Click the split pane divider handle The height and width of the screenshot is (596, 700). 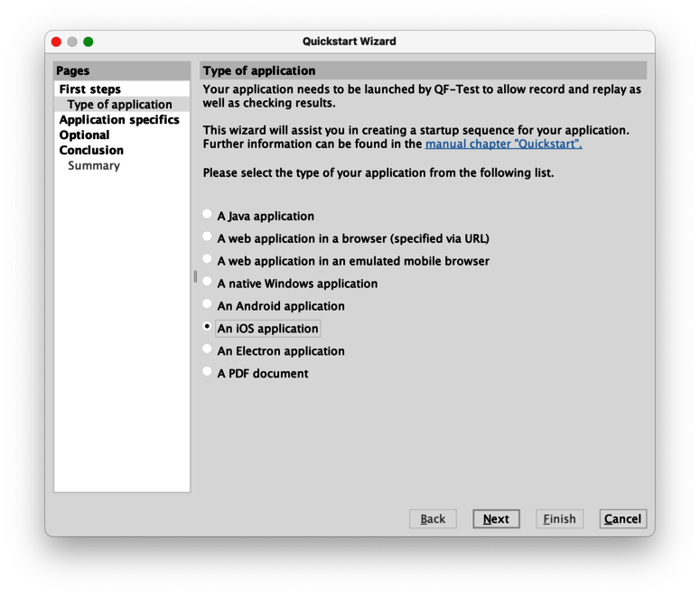pyautogui.click(x=195, y=277)
